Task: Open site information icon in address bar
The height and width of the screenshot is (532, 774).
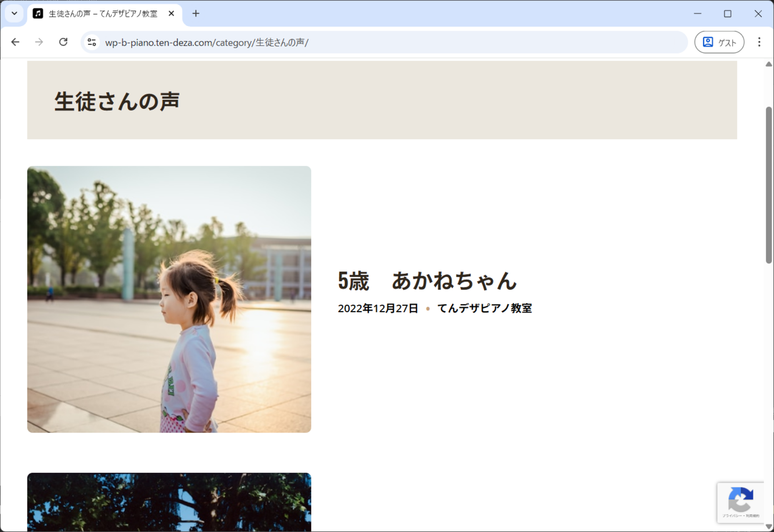Action: tap(92, 42)
